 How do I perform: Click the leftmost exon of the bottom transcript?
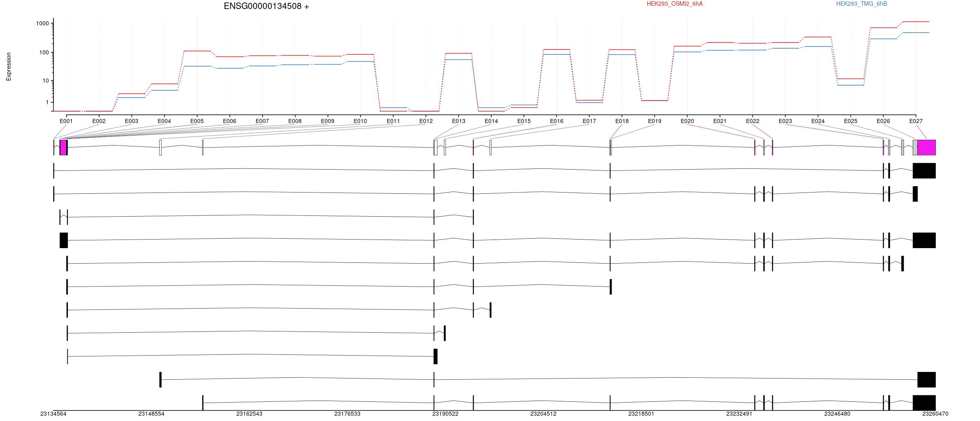[203, 403]
